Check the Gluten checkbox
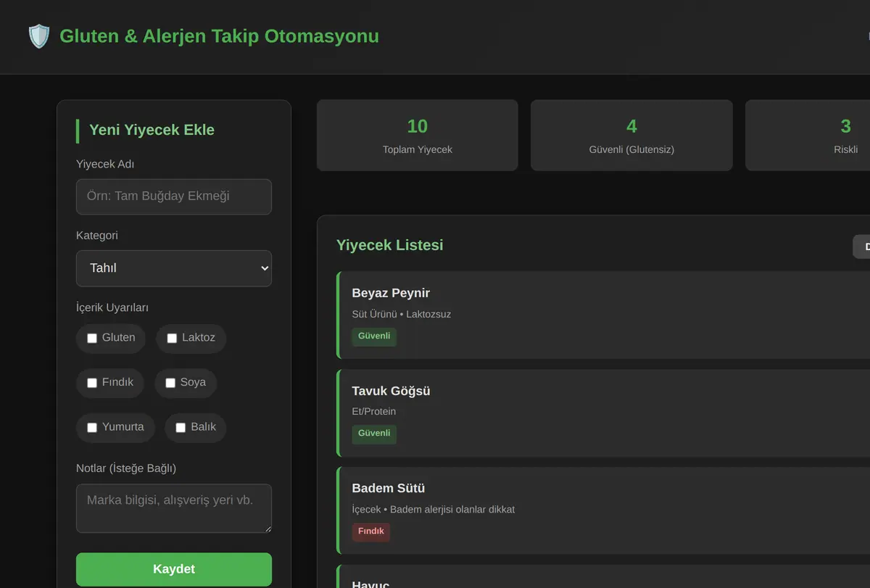The height and width of the screenshot is (588, 870). pyautogui.click(x=92, y=338)
